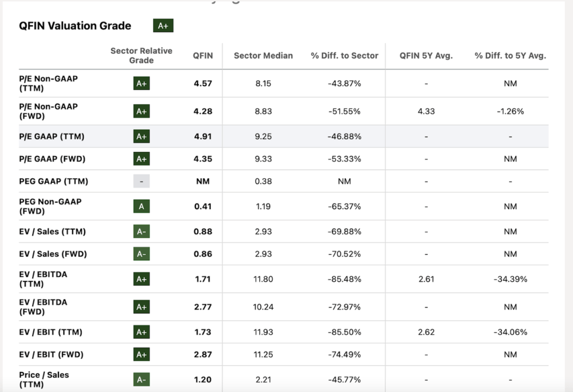Open the P/E GAAP (TTM) metric link
This screenshot has width=573, height=392.
point(52,136)
